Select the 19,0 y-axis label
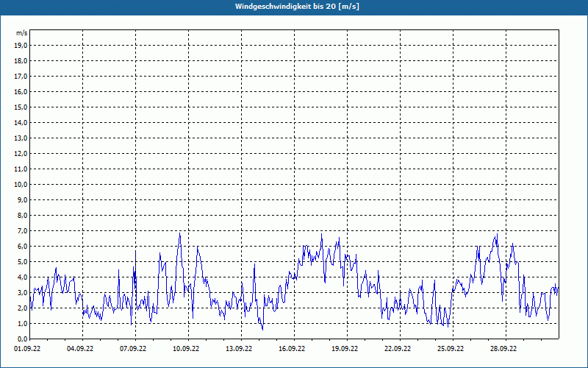Image resolution: width=588 pixels, height=368 pixels. 21,46
